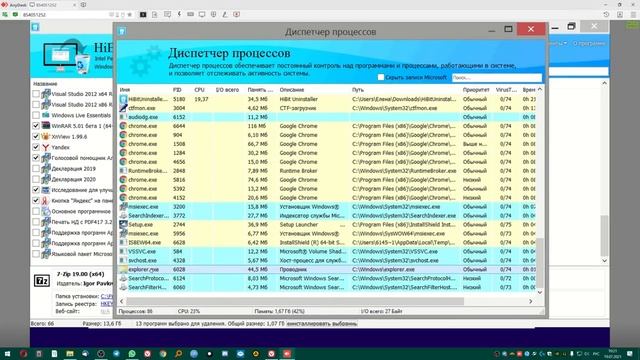Sort processes by the Имя column

[x=125, y=89]
